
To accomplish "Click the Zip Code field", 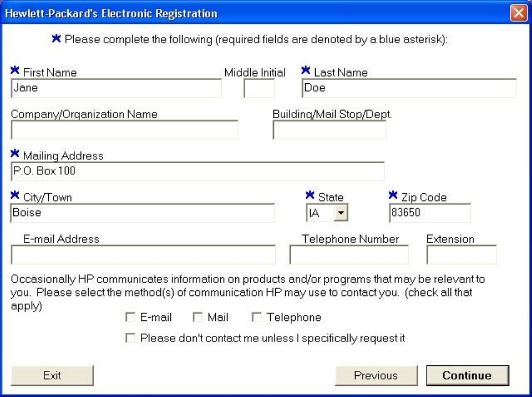I will tap(430, 213).
